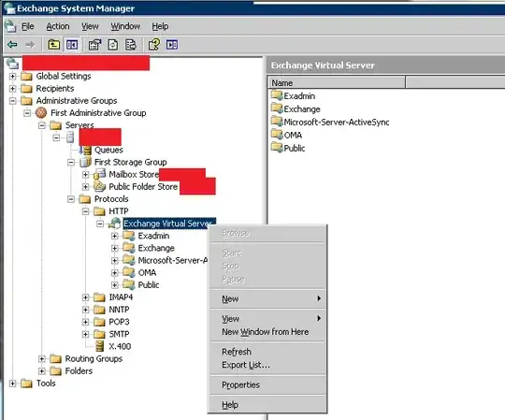Choose Refresh in context menu
The width and height of the screenshot is (505, 420).
(x=267, y=352)
